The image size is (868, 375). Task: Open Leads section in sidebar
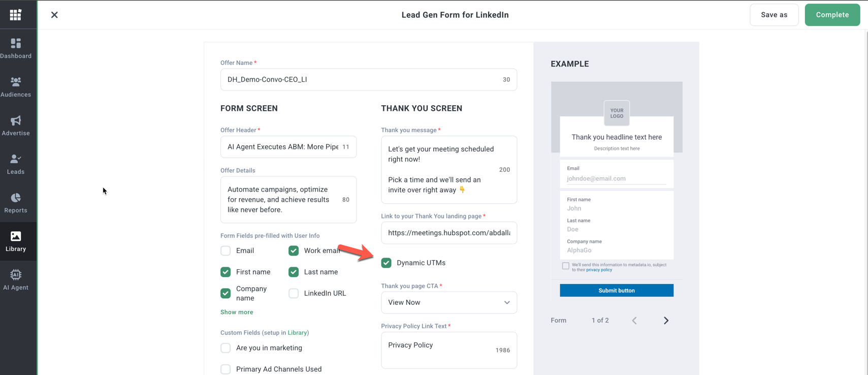click(16, 164)
